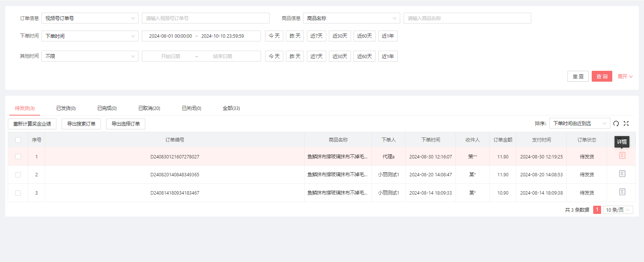Tick the checkbox for row 1
The width and height of the screenshot is (644, 262).
tap(18, 157)
